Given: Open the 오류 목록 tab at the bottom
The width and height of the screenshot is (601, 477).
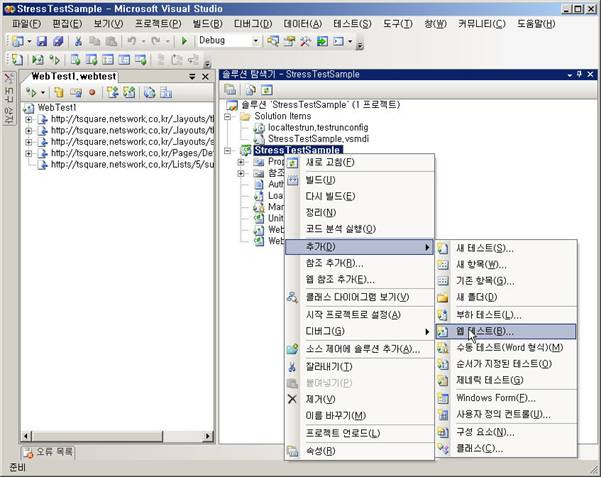Looking at the screenshot, I should (x=48, y=452).
